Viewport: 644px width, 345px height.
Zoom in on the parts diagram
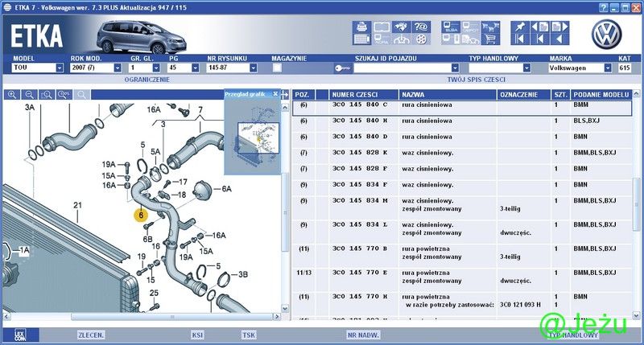click(12, 95)
